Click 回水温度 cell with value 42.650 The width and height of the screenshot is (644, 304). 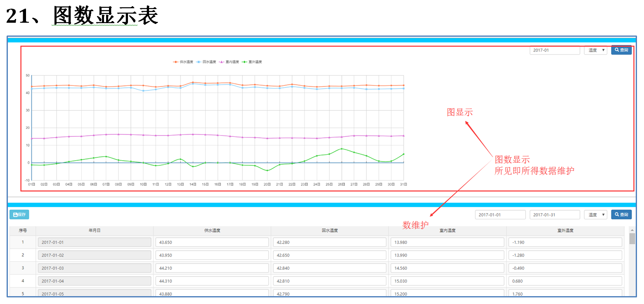pos(329,255)
